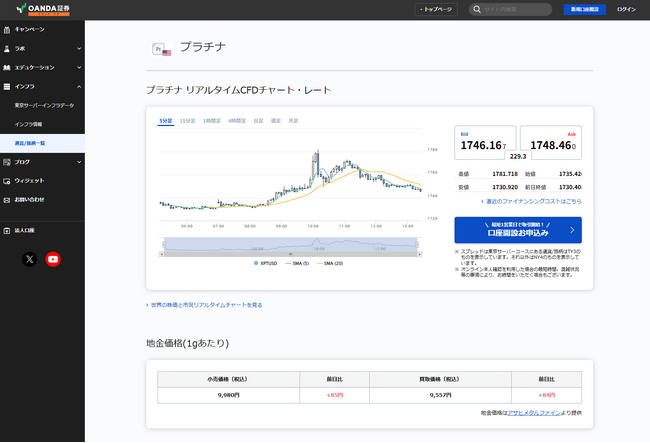This screenshot has width=650, height=443.
Task: Expand the ブログ menu chevron
Action: tap(79, 162)
